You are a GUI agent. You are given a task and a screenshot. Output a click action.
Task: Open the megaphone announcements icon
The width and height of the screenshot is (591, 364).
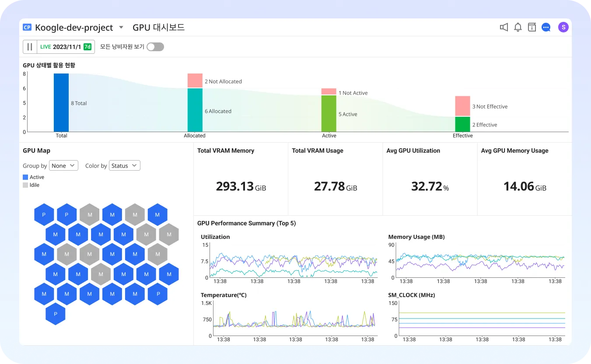[504, 27]
